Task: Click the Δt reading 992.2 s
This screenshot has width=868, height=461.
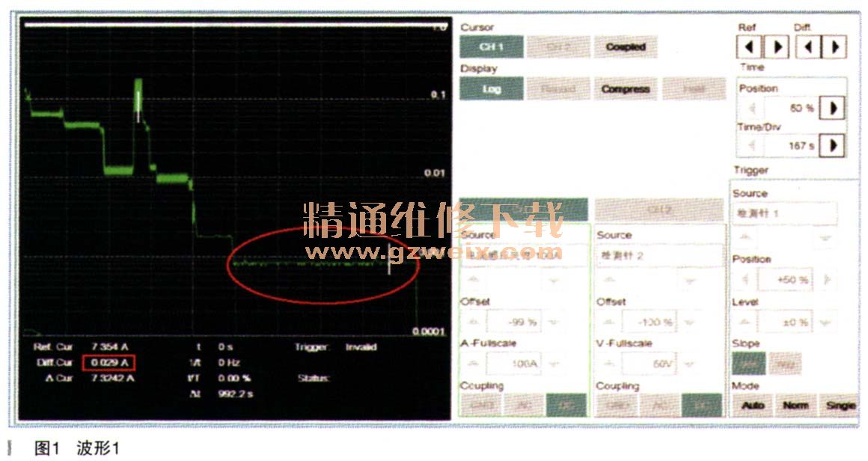Action: (x=235, y=394)
